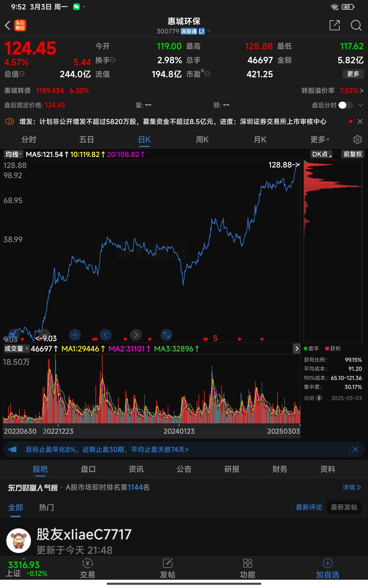Tap the 更多 quote details button
The image size is (368, 588).
click(353, 74)
